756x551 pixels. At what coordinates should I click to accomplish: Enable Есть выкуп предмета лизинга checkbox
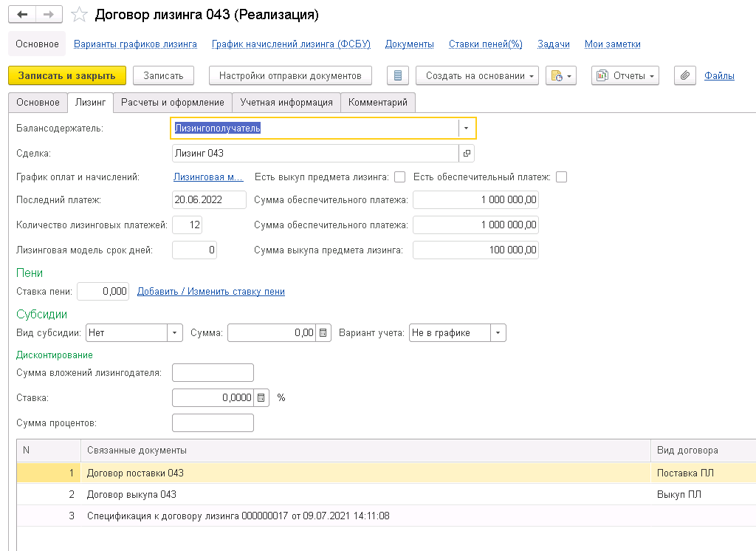[x=400, y=177]
